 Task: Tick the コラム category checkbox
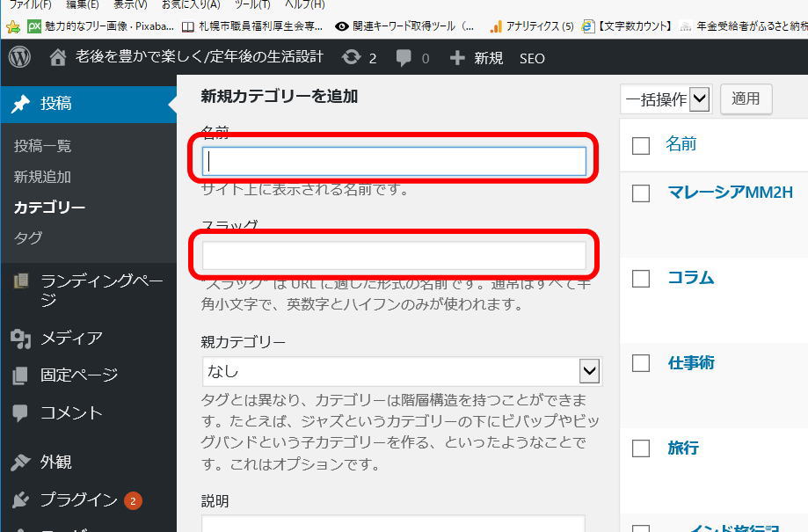click(x=641, y=279)
